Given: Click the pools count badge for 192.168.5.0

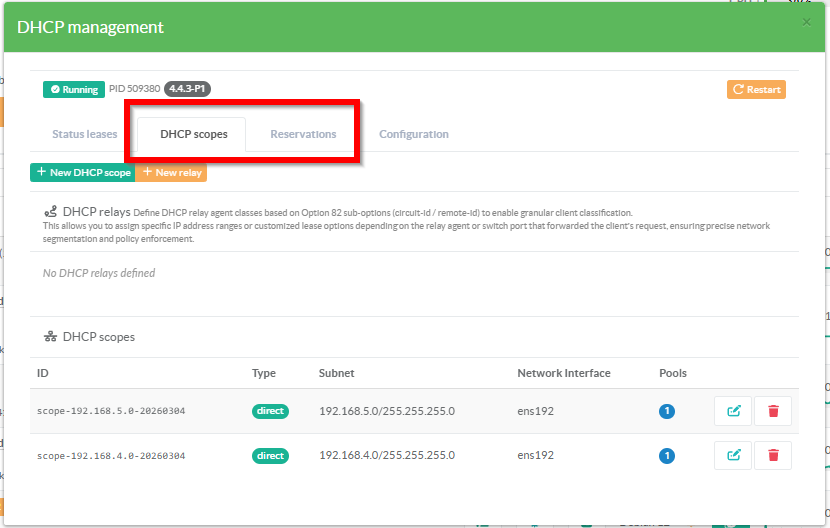Looking at the screenshot, I should (x=667, y=411).
